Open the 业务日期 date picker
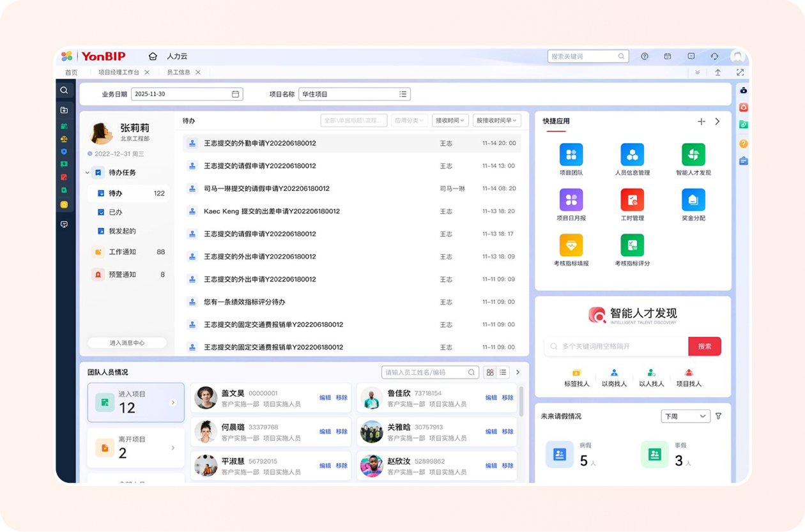 pyautogui.click(x=187, y=94)
